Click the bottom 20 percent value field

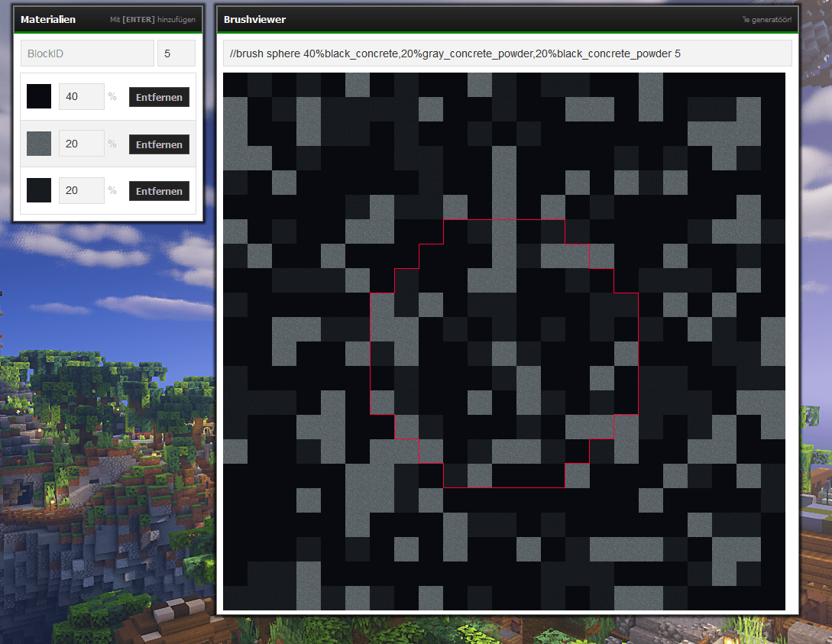(81, 190)
